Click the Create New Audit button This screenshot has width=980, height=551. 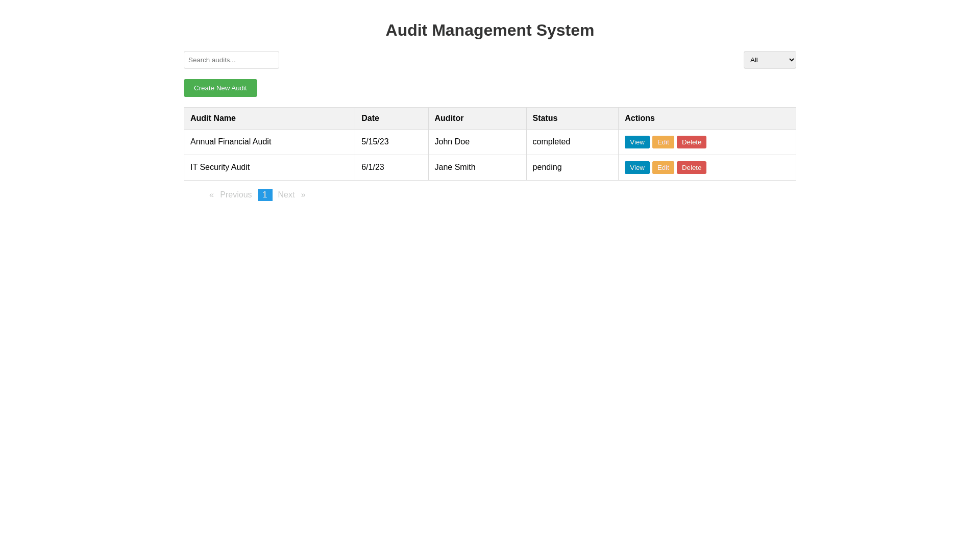[220, 88]
